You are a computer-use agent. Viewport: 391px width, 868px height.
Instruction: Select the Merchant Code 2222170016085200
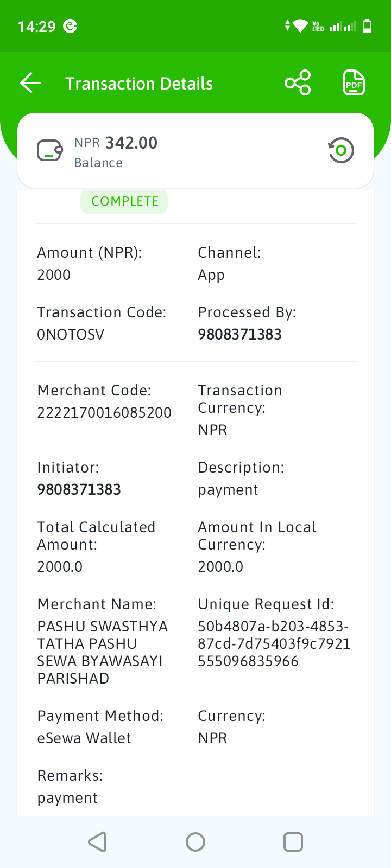coord(104,412)
